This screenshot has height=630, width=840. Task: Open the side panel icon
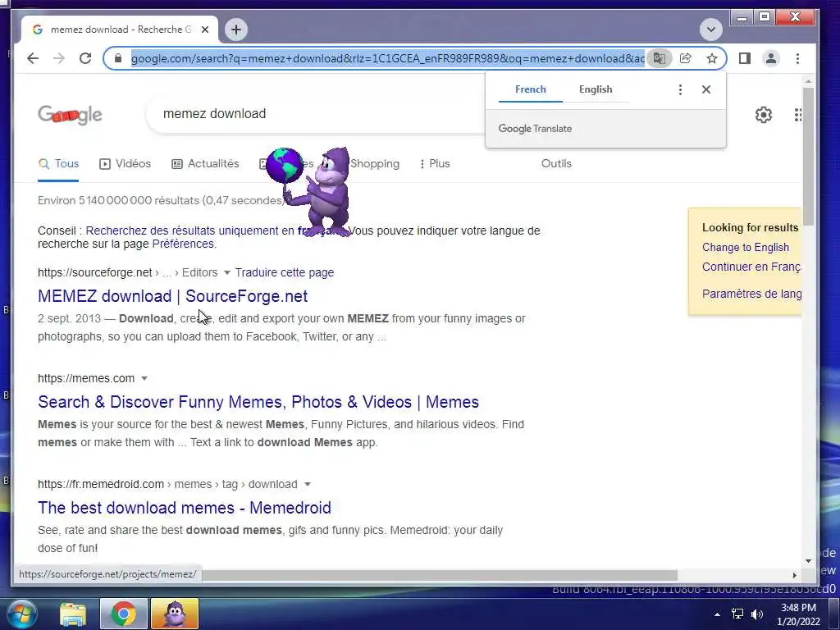click(745, 58)
